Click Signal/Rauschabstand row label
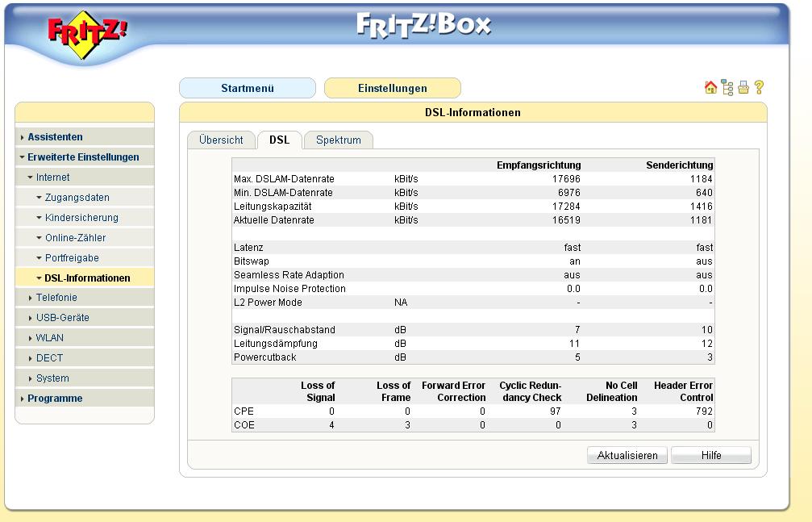This screenshot has width=812, height=522. [285, 330]
